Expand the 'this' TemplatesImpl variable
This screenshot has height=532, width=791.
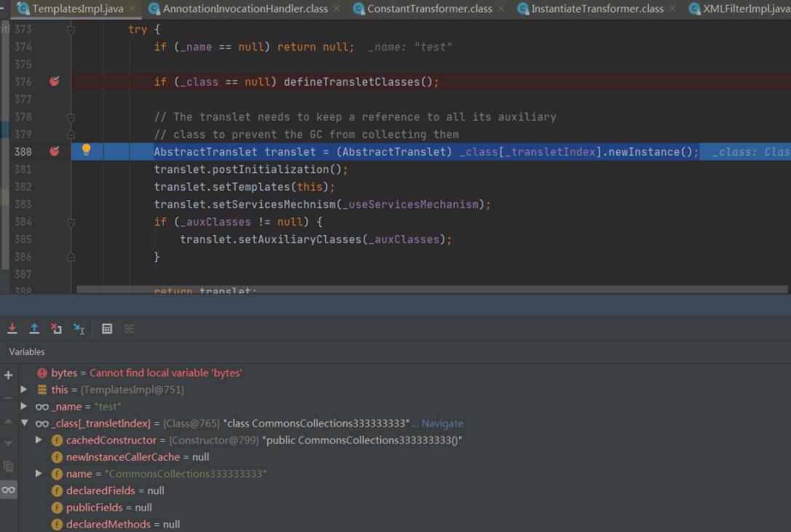(x=24, y=389)
